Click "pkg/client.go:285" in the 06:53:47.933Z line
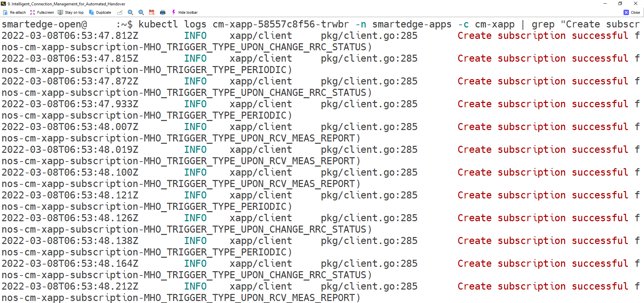 (369, 104)
